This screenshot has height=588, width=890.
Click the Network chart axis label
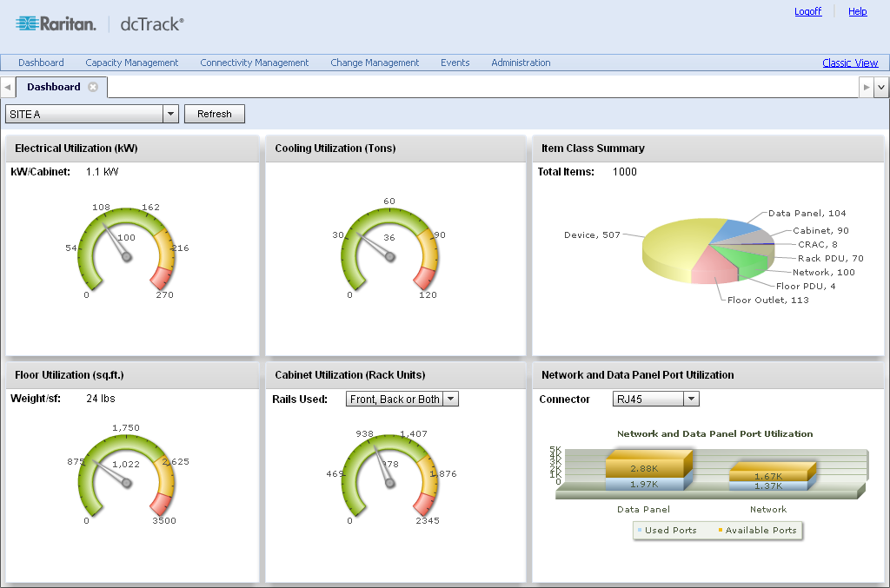768,509
